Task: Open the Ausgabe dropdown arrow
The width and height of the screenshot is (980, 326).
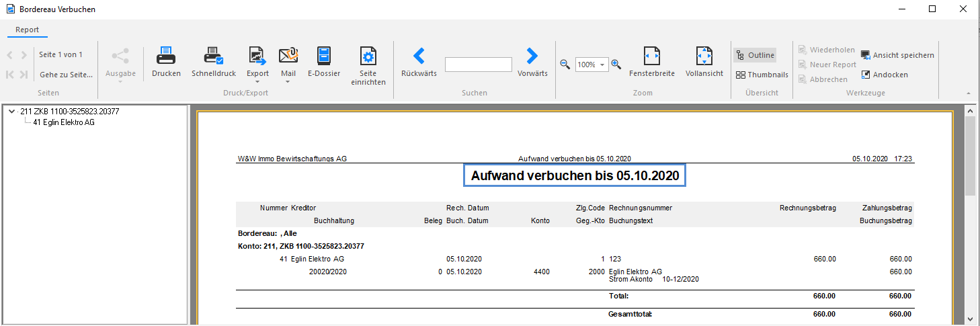Action: click(x=120, y=82)
